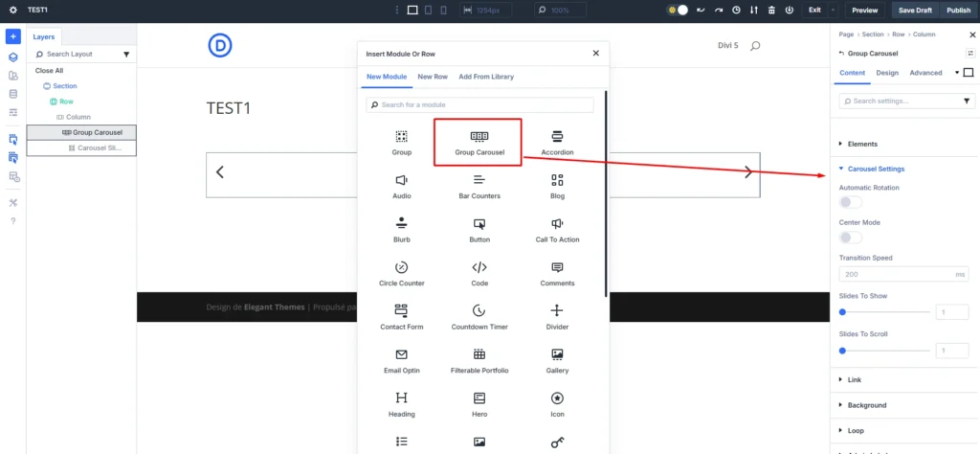Click the undo arrow in top toolbar
The height and width of the screenshot is (454, 980).
tap(702, 10)
